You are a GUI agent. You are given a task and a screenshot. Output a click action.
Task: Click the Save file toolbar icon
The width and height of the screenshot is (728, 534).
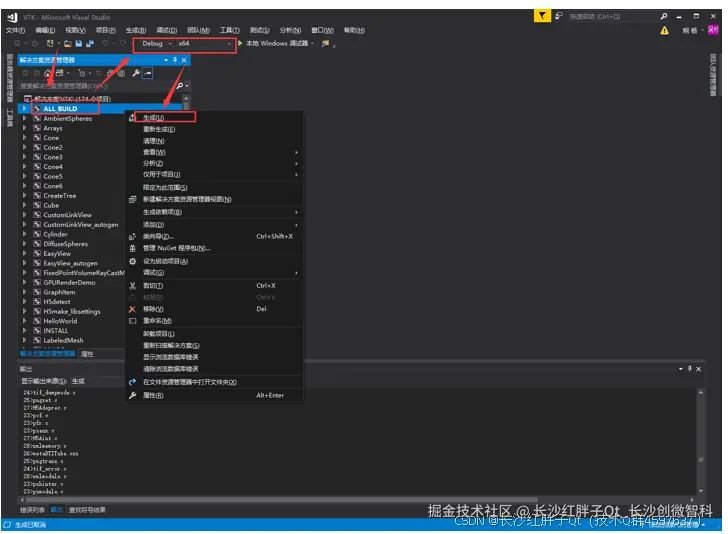[78, 44]
